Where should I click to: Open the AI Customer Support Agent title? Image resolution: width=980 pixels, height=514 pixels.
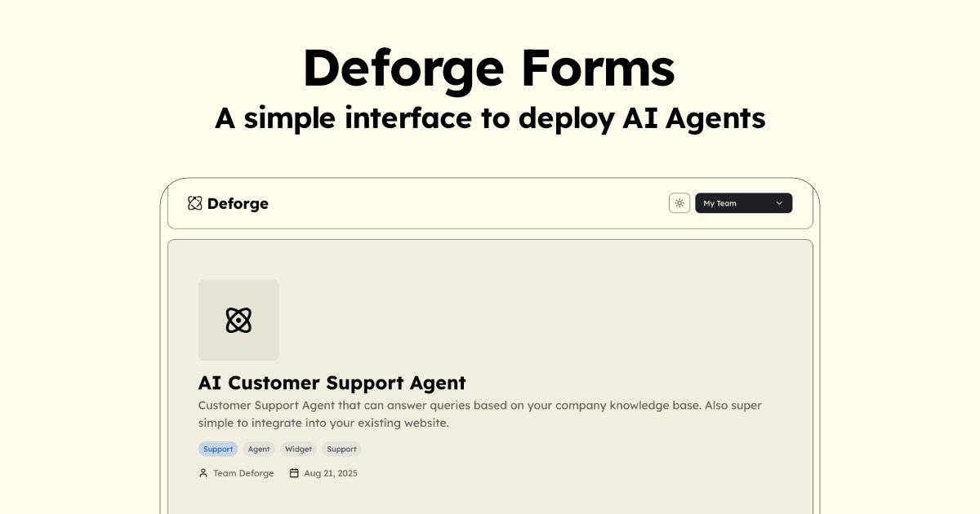tap(332, 383)
